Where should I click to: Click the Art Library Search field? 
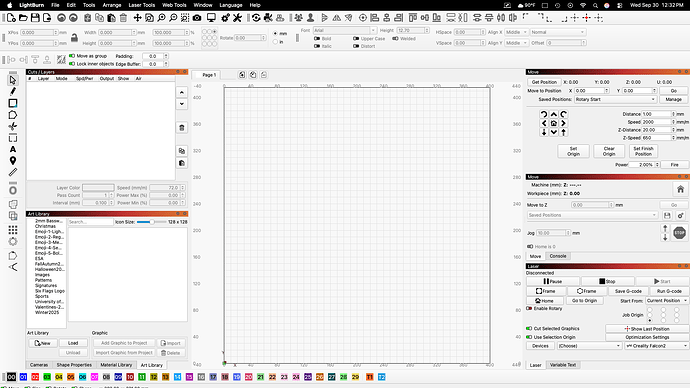[x=91, y=222]
